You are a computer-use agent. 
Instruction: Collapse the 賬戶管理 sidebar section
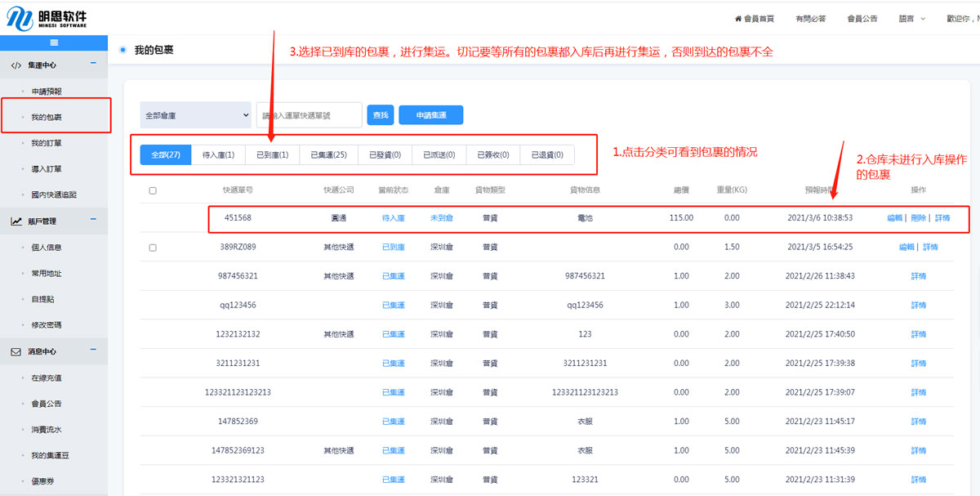point(93,220)
